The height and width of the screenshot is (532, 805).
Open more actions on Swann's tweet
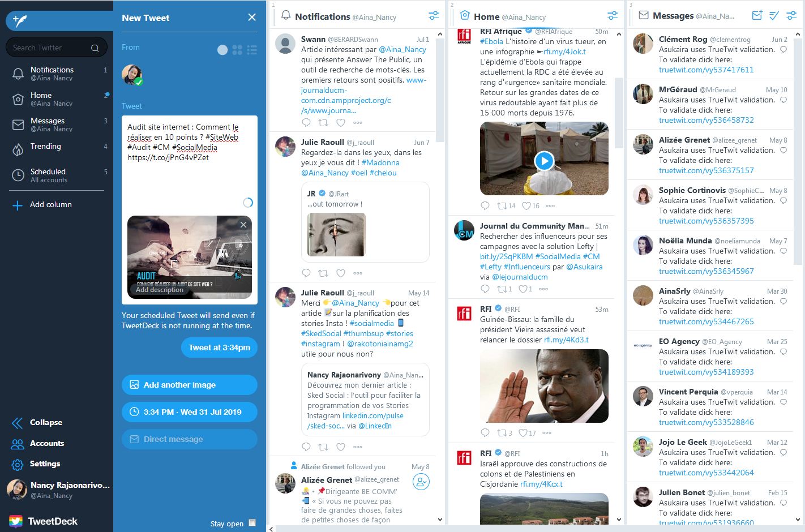[358, 122]
